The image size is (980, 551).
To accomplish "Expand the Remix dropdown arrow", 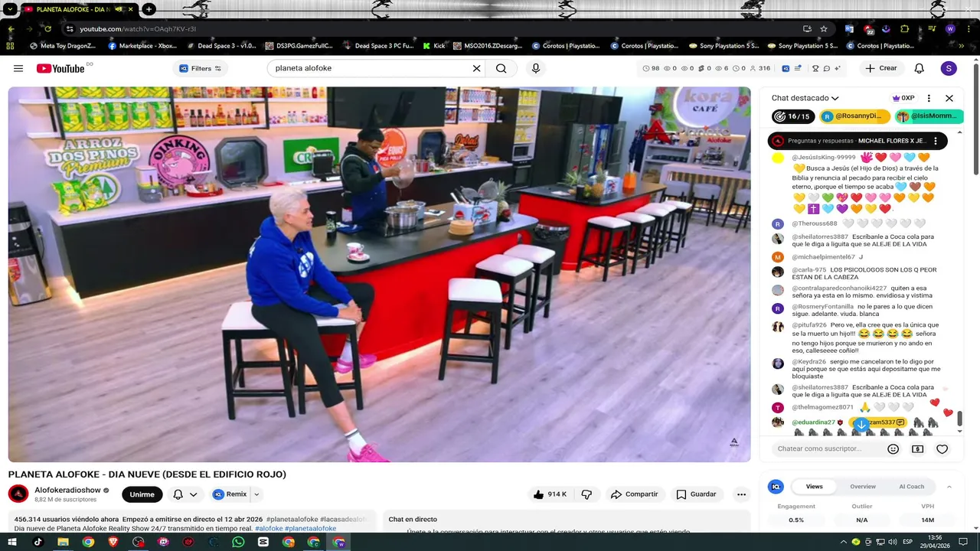I will click(256, 494).
